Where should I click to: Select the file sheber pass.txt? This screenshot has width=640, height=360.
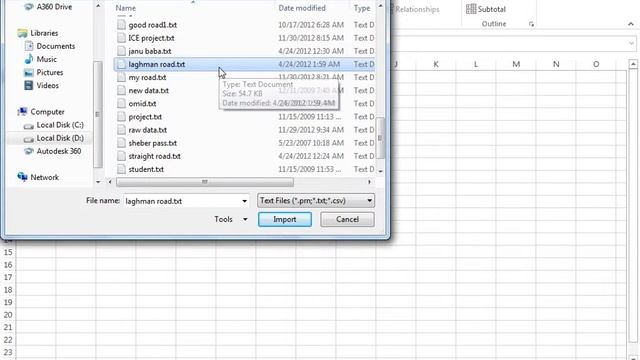tap(153, 143)
